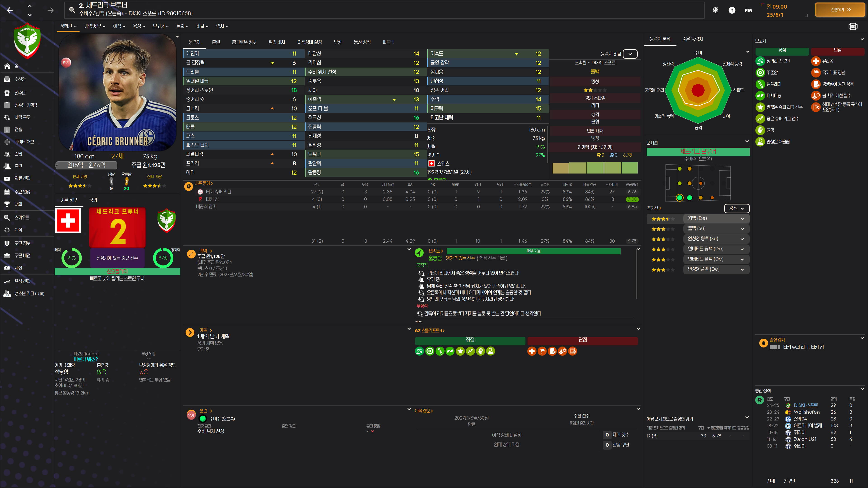868x488 pixels.
Task: Open 의료 센터 sidebar icon
Action: point(7,178)
